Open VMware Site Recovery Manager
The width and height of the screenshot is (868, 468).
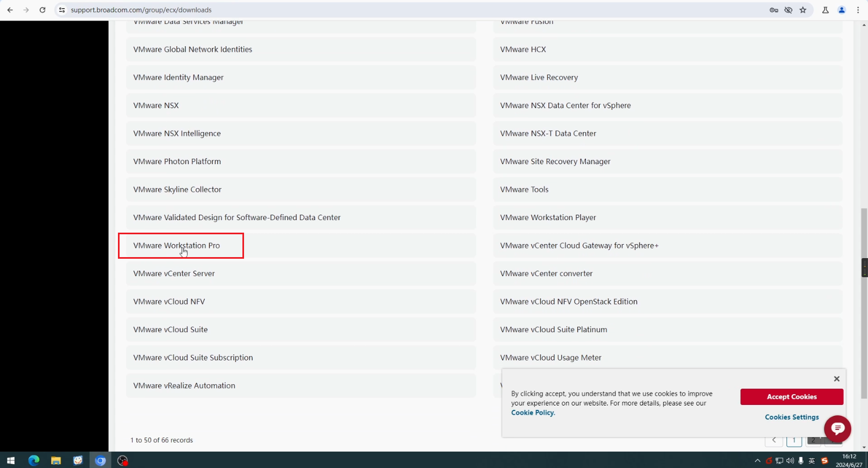click(x=668, y=161)
